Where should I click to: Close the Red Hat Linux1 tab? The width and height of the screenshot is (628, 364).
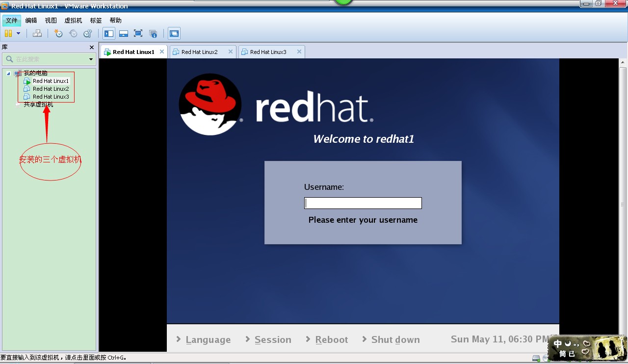pos(162,52)
